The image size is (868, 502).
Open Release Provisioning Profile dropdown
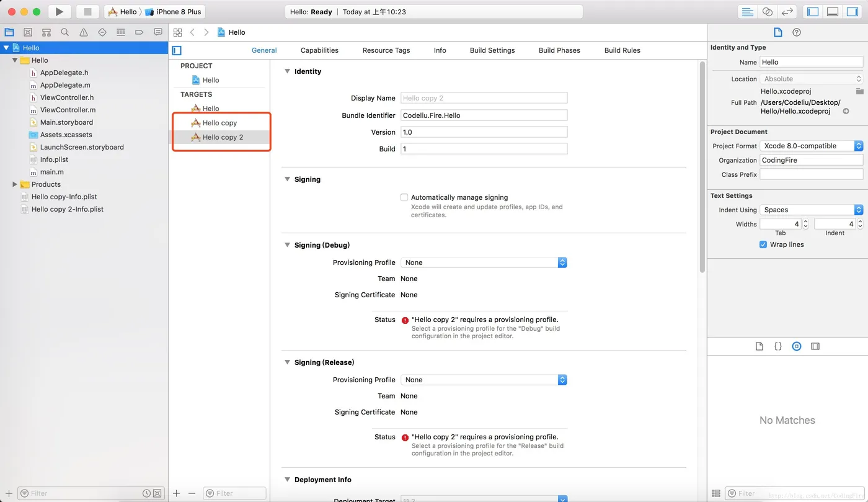[x=484, y=380]
